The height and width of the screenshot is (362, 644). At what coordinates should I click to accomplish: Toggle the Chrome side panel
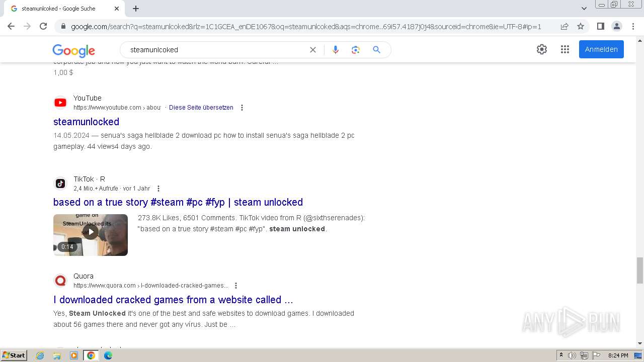[x=600, y=26]
